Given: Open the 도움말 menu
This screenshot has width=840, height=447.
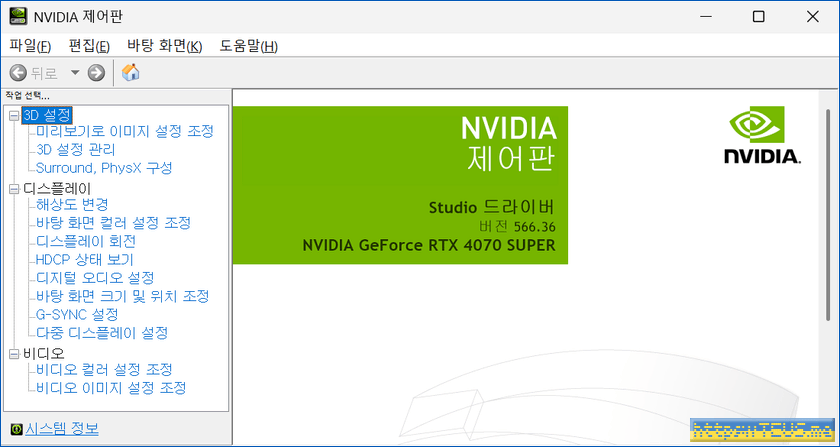Looking at the screenshot, I should point(248,46).
